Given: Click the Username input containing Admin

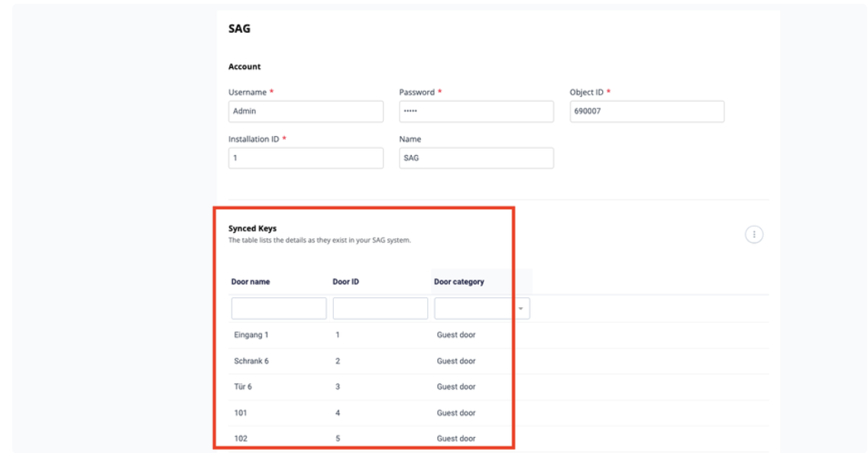Looking at the screenshot, I should pyautogui.click(x=305, y=112).
